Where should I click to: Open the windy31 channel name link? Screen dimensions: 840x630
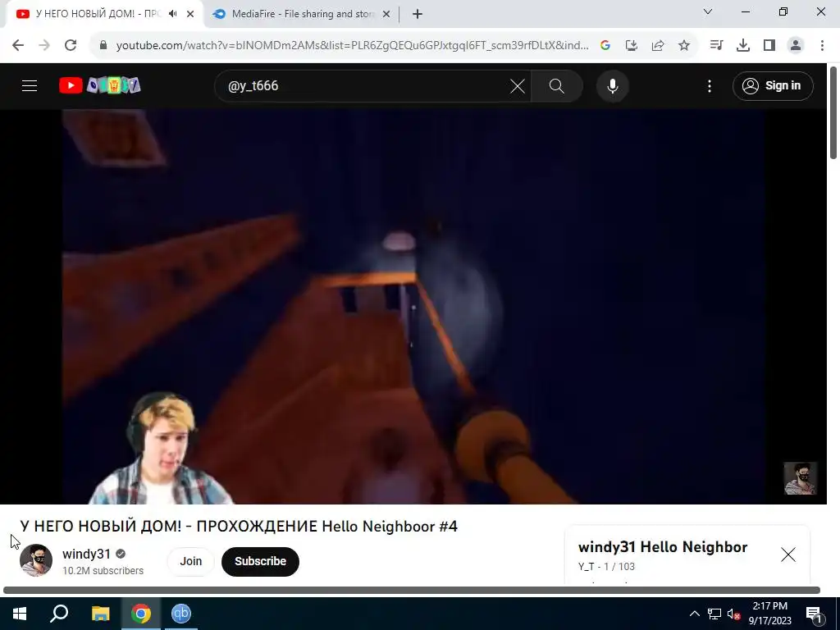86,554
